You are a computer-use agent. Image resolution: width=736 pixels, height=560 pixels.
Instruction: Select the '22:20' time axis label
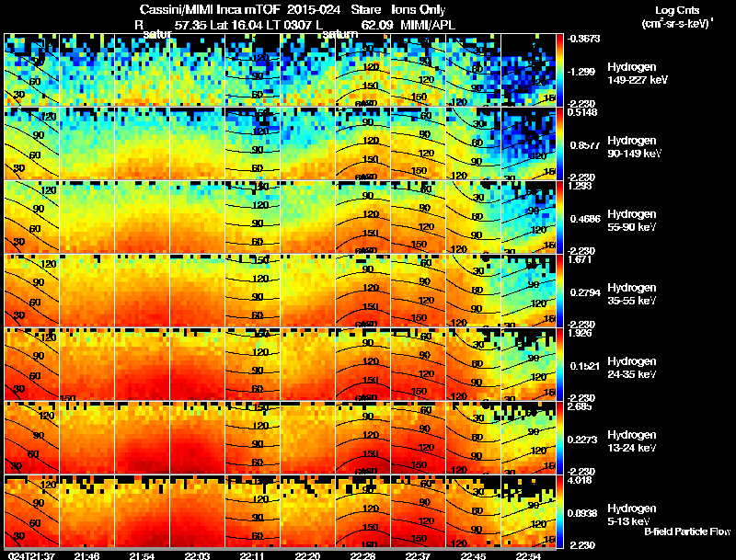pyautogui.click(x=307, y=555)
